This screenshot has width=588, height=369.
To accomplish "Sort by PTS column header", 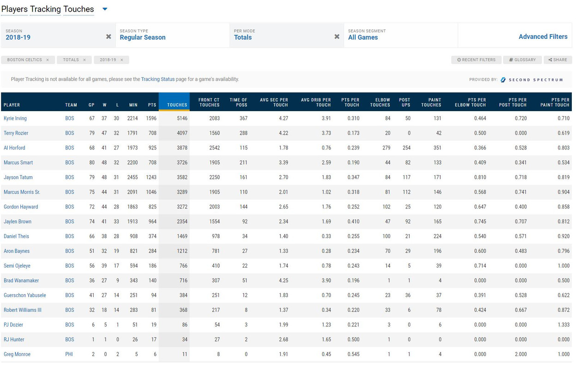I will click(x=152, y=105).
